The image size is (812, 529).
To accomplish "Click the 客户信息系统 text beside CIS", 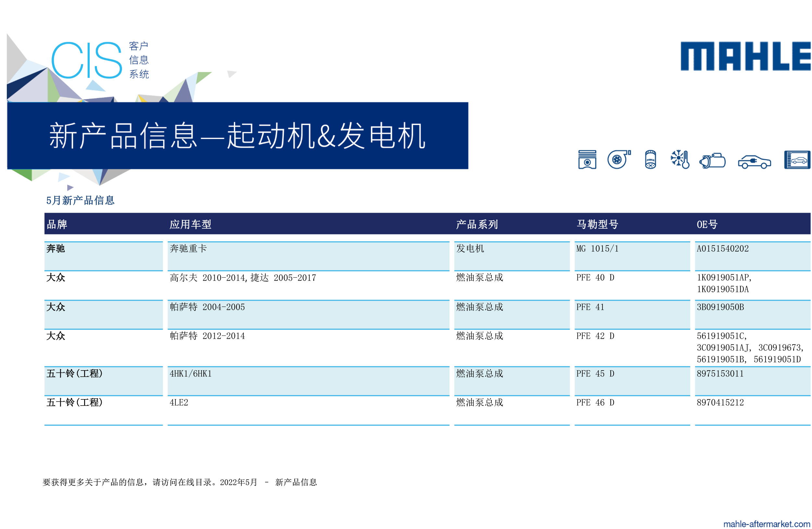I will click(138, 60).
